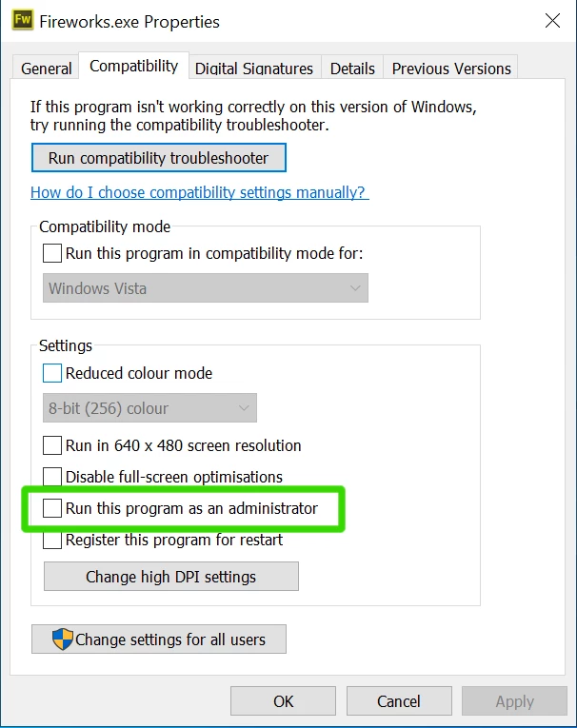Check Register this program for restart

pos(52,540)
